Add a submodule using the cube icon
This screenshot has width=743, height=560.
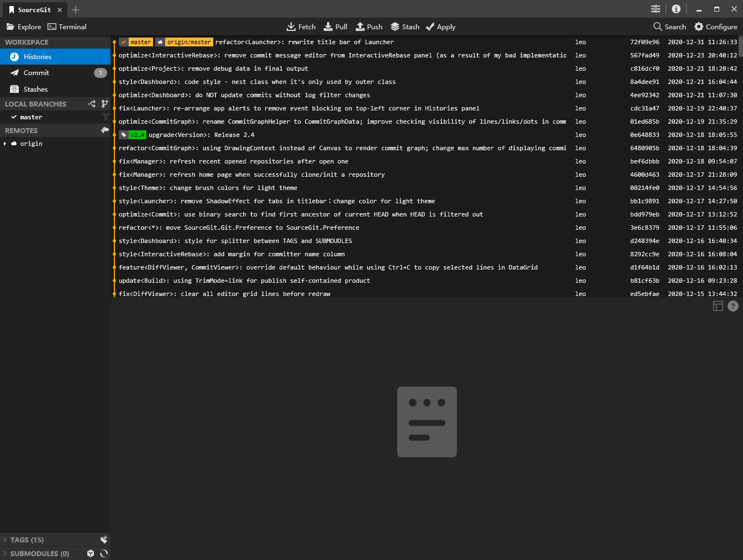[x=91, y=553]
